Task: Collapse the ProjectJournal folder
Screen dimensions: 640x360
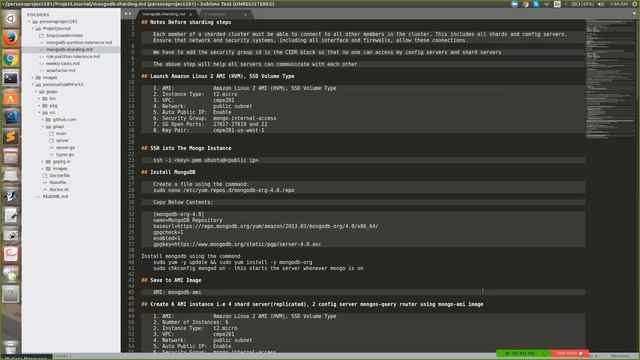Action: coord(33,29)
